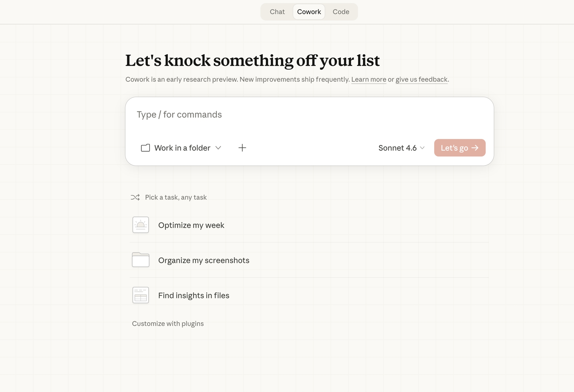Follow the give us feedback link

[x=421, y=79]
